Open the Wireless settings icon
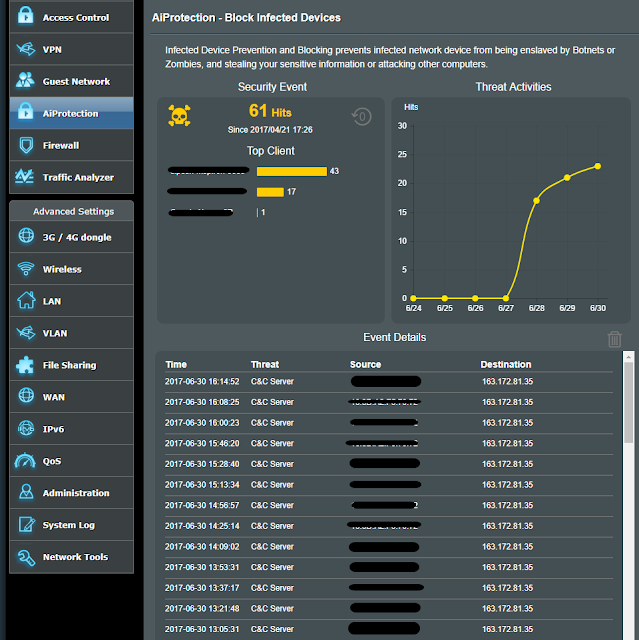 [x=26, y=269]
